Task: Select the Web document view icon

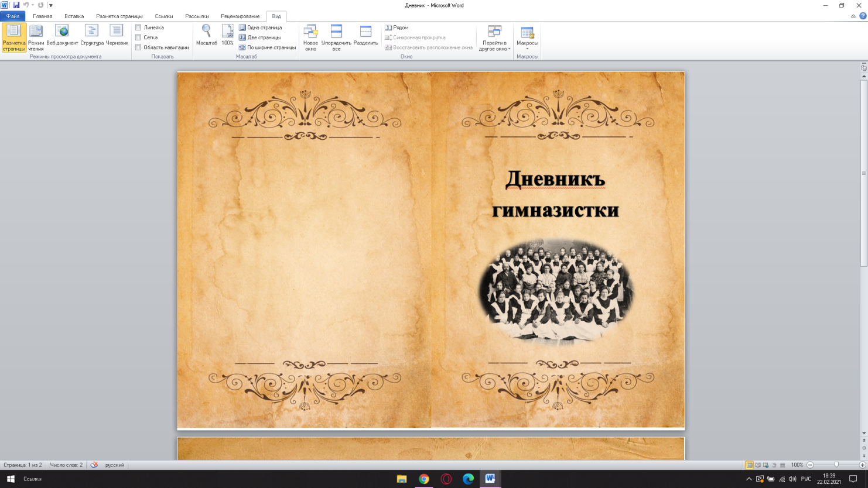Action: (x=62, y=36)
